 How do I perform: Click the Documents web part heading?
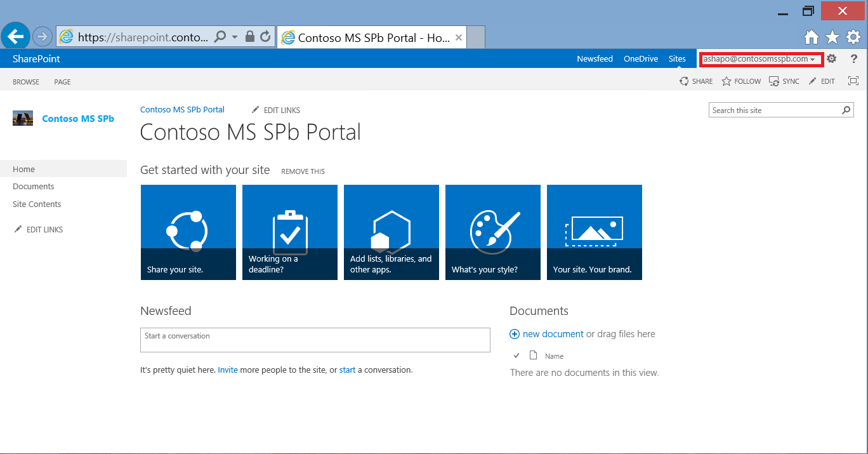tap(539, 311)
